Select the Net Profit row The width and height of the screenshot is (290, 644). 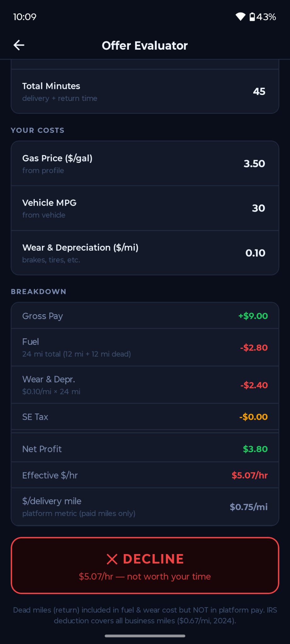tap(145, 449)
